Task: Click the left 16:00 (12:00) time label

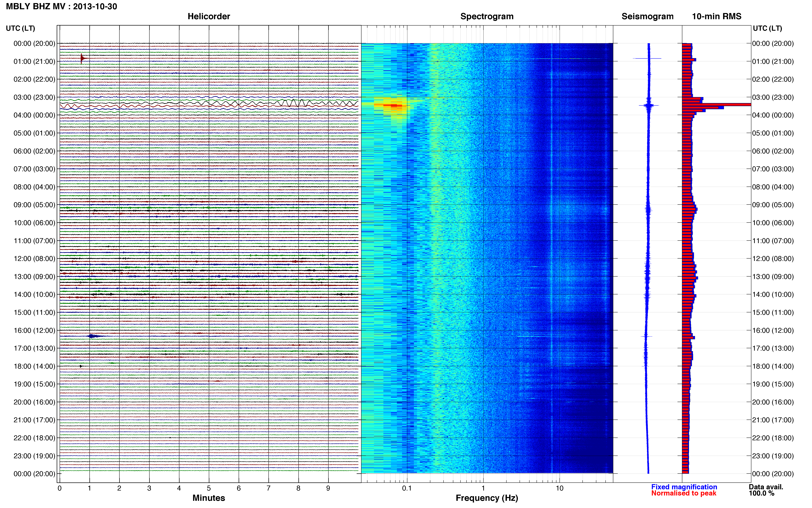Action: pyautogui.click(x=34, y=330)
